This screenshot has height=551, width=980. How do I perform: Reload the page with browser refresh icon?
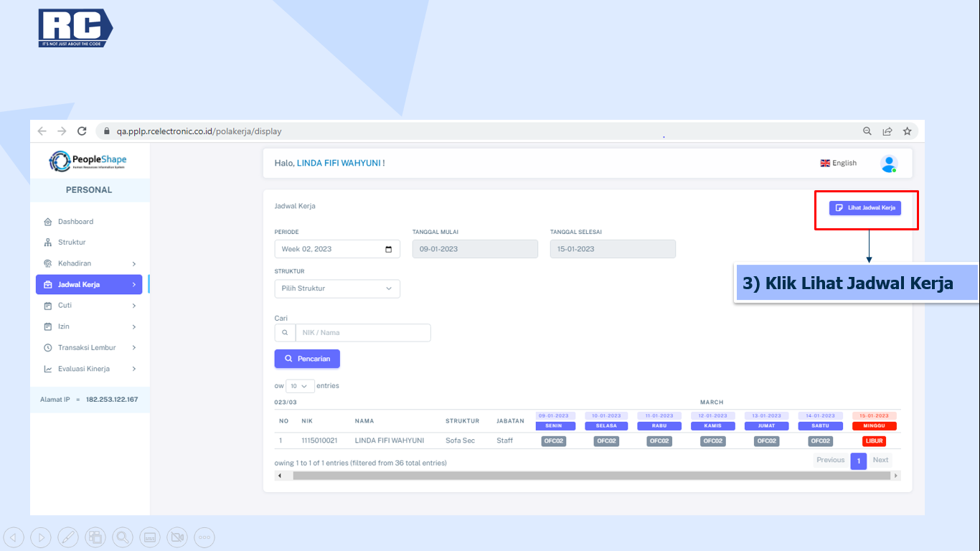coord(82,131)
